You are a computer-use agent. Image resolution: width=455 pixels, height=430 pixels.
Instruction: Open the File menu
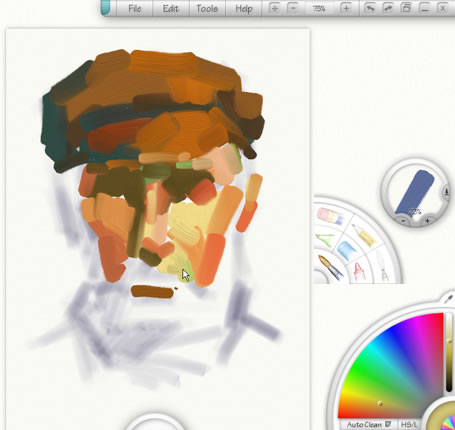tap(135, 8)
